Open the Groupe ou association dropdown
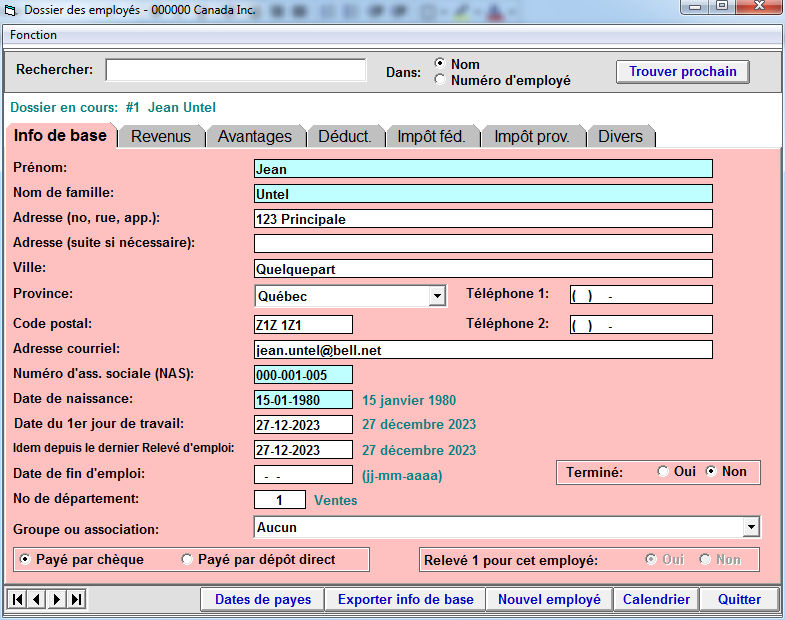Image resolution: width=785 pixels, height=620 pixels. pyautogui.click(x=751, y=527)
